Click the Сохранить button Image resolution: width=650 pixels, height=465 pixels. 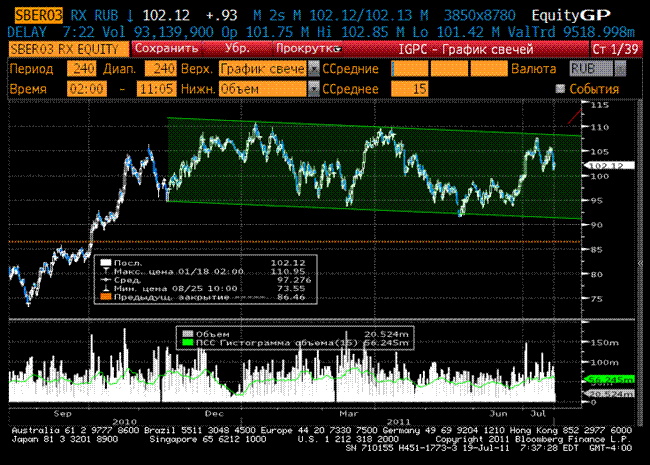pyautogui.click(x=167, y=48)
